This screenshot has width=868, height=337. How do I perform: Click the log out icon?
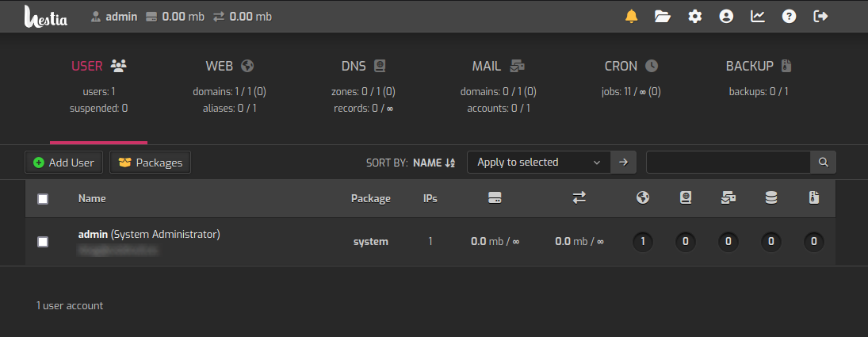pos(820,16)
